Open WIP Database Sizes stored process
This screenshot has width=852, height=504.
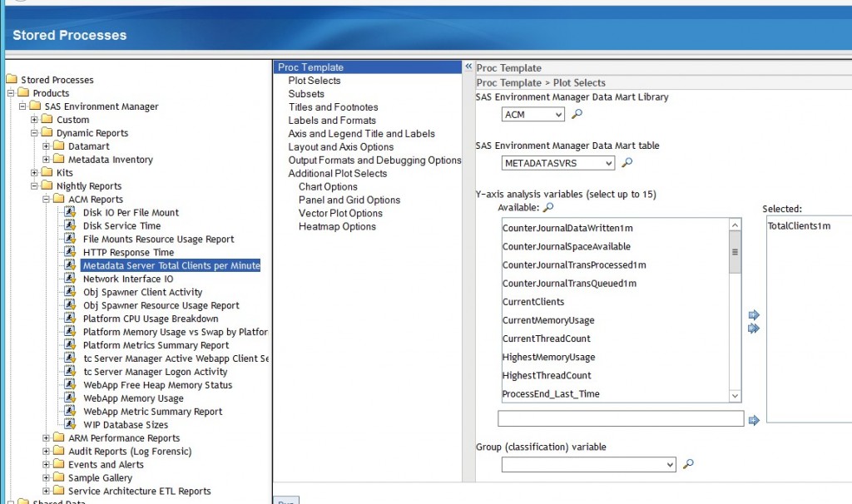[125, 425]
